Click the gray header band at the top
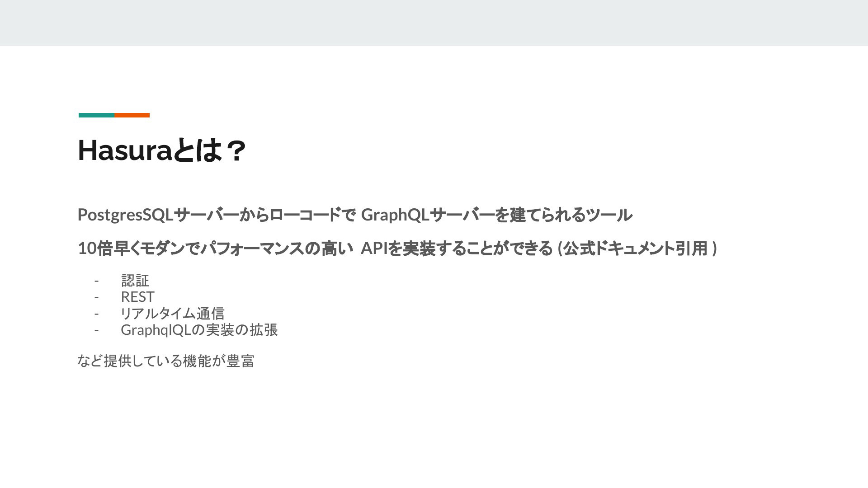 pyautogui.click(x=434, y=23)
